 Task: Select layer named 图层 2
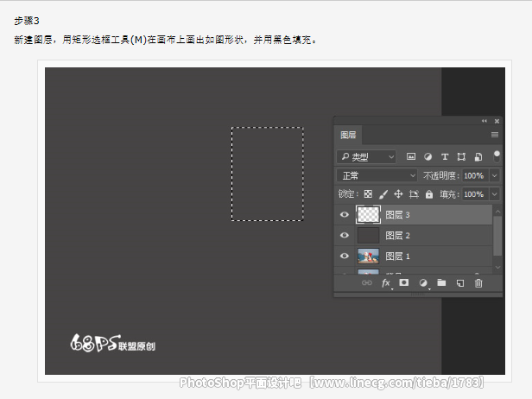397,236
